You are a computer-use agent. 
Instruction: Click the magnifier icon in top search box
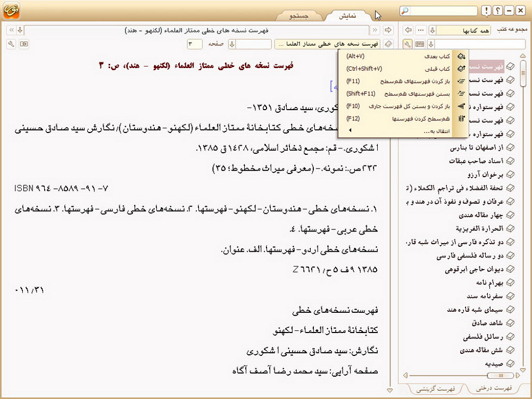pyautogui.click(x=405, y=11)
